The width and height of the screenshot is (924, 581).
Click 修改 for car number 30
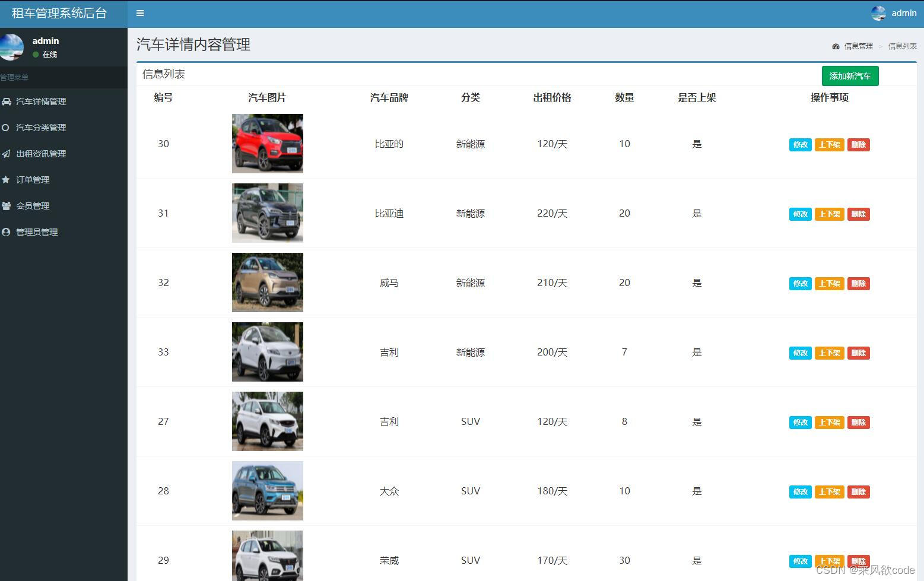tap(800, 145)
